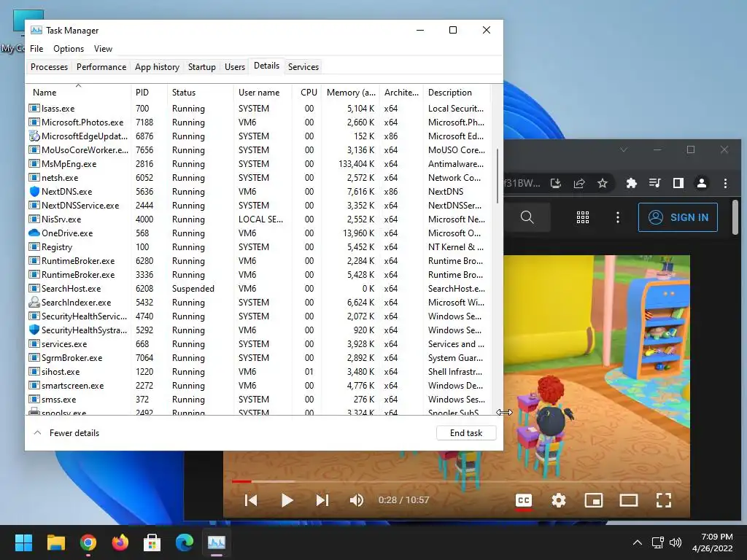Select NextDNS.exe shield icon row

[260, 192]
